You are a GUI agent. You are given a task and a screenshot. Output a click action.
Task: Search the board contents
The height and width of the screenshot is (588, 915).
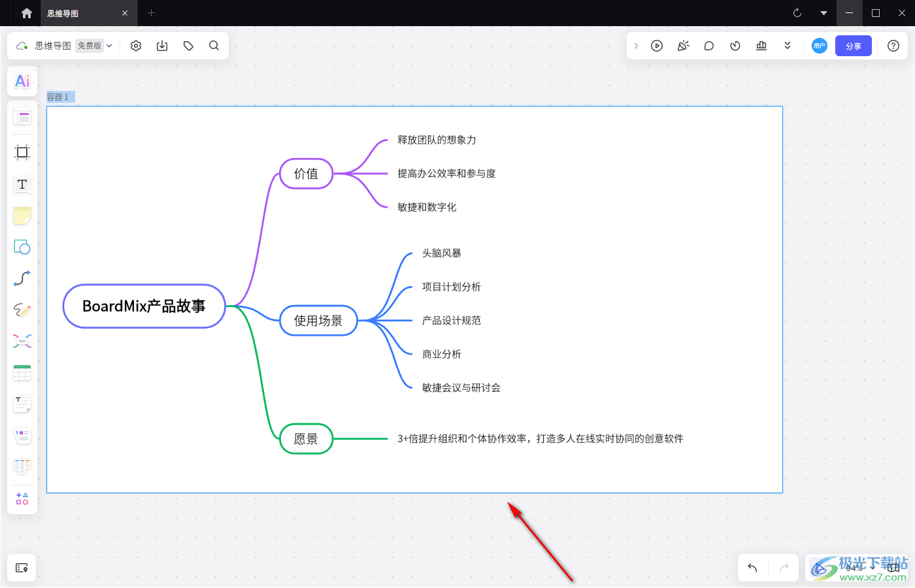point(214,46)
